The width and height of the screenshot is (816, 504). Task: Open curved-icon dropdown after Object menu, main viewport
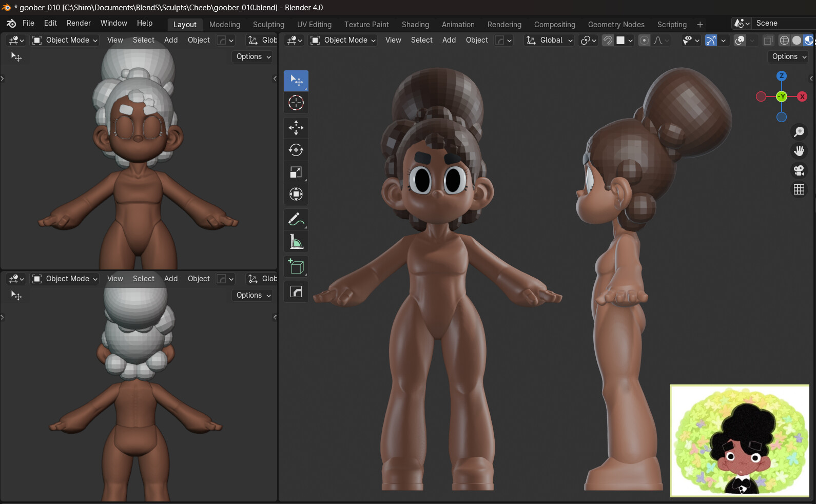503,40
